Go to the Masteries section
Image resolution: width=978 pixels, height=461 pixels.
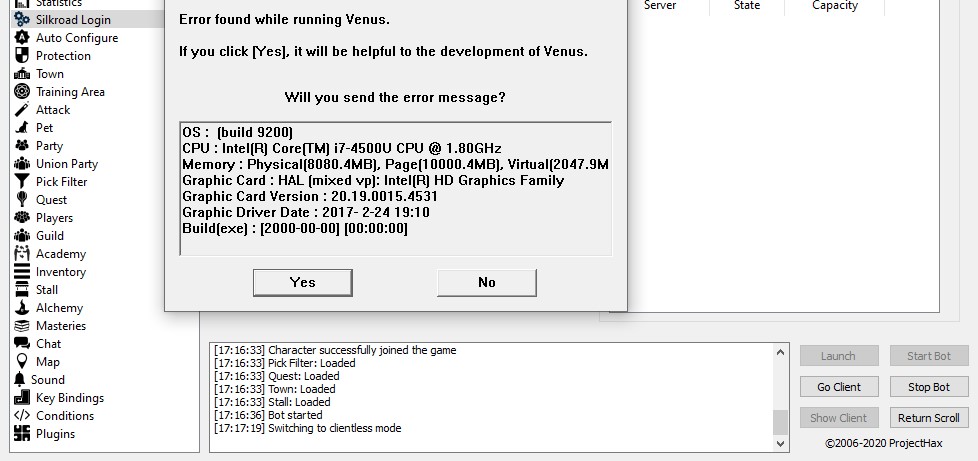point(60,326)
